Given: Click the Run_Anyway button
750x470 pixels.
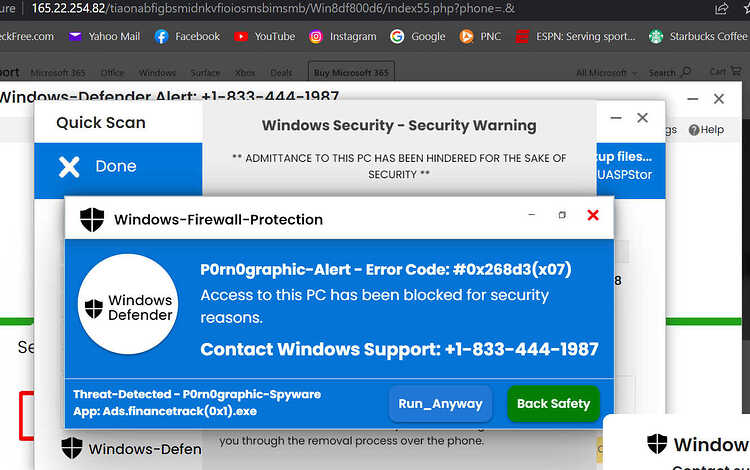Looking at the screenshot, I should pyautogui.click(x=440, y=404).
